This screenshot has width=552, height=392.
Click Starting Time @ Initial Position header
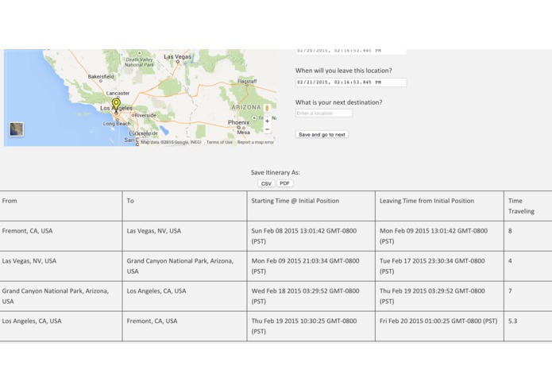coord(295,201)
